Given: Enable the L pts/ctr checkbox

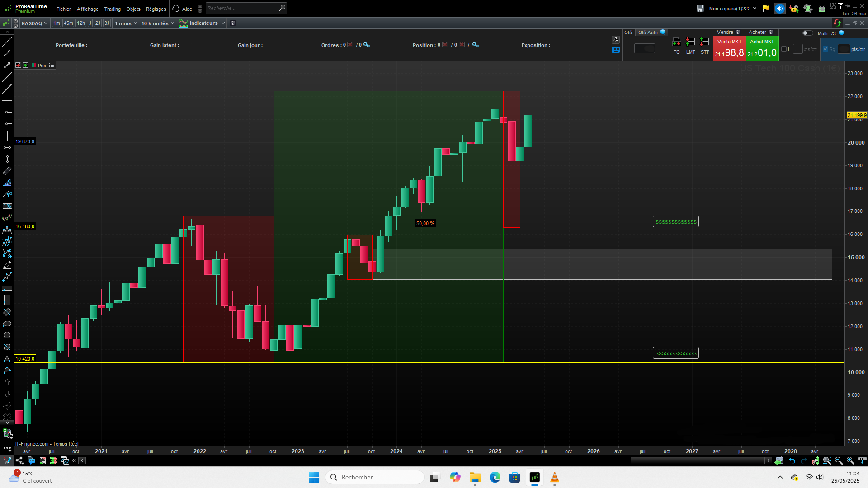Looking at the screenshot, I should 784,49.
